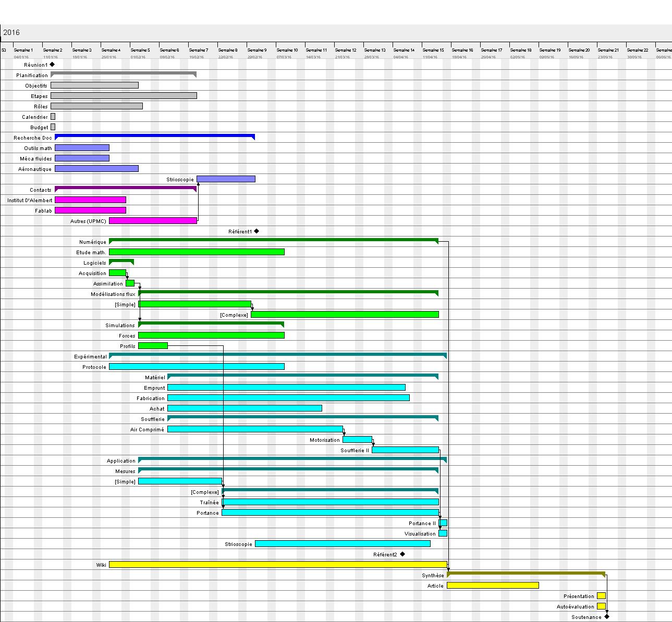Click the olive Synthèse summary bar

526,574
